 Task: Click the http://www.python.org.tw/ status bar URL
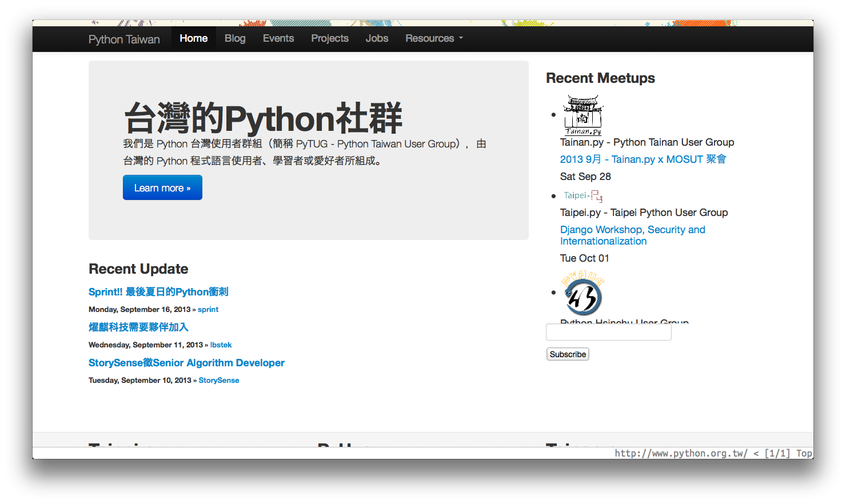click(x=681, y=453)
